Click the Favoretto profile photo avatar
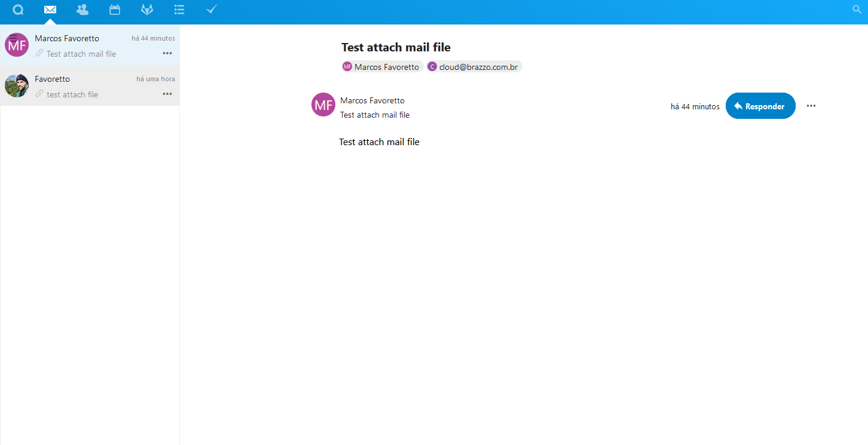The height and width of the screenshot is (445, 868). (17, 85)
